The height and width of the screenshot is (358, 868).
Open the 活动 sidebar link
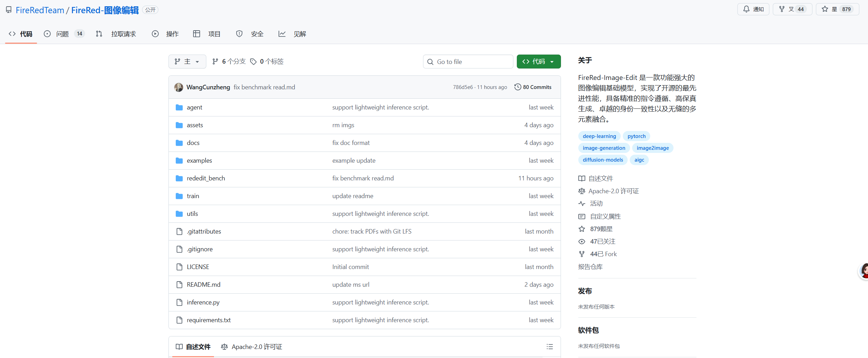(590, 204)
